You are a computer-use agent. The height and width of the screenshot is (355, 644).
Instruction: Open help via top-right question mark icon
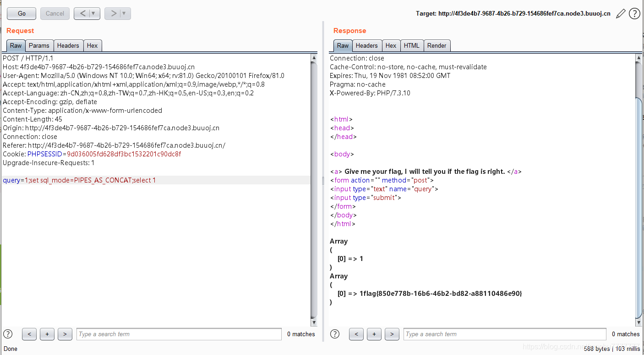click(x=634, y=14)
